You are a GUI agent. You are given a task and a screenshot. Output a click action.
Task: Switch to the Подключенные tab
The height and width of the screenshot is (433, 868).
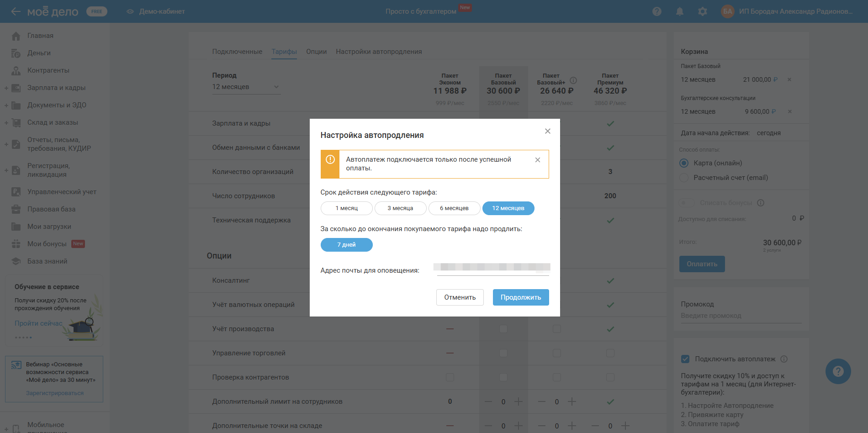pyautogui.click(x=237, y=52)
